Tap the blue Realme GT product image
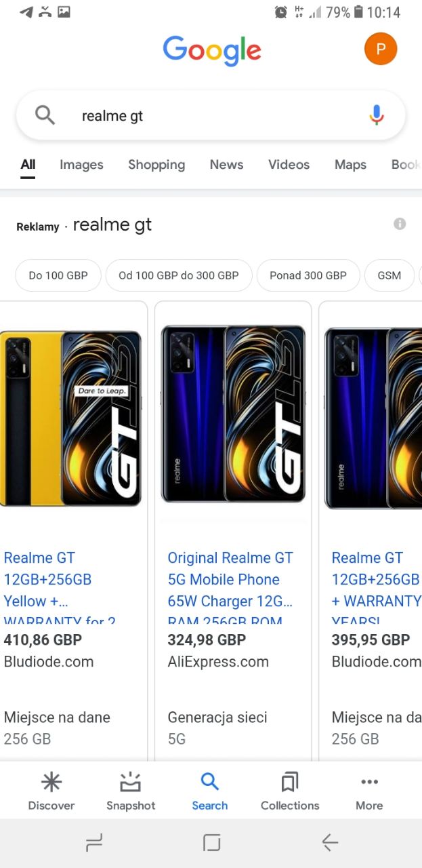Screen dimensions: 422x868 click(233, 414)
